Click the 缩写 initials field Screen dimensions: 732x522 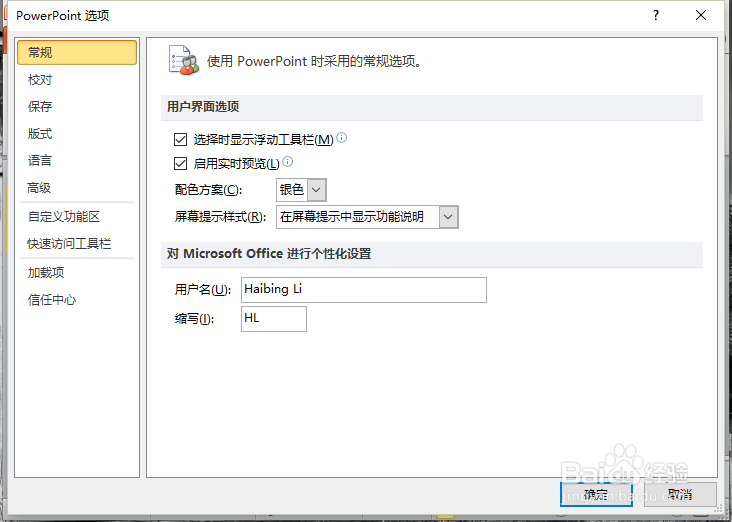pos(274,319)
